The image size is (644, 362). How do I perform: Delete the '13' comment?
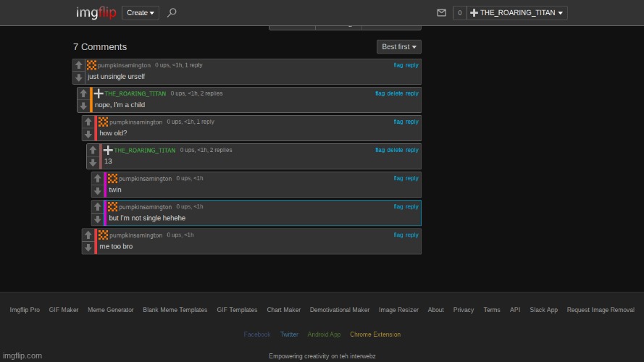tap(395, 150)
